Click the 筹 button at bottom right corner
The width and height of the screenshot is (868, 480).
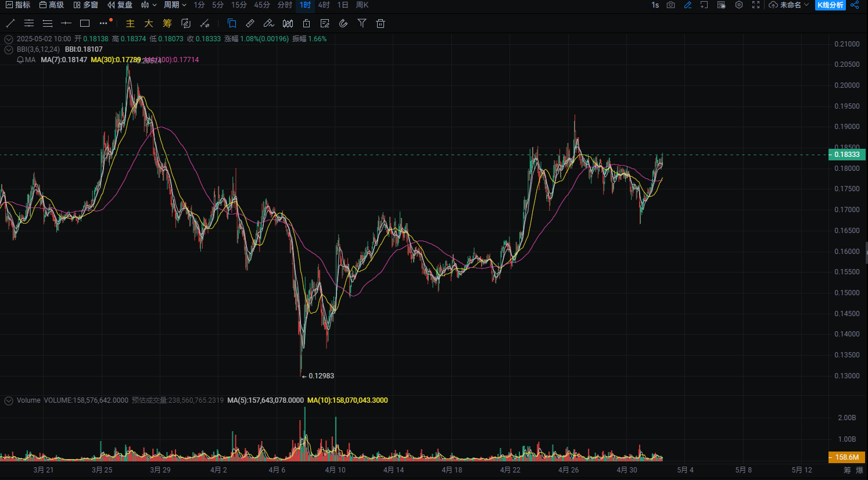[847, 470]
